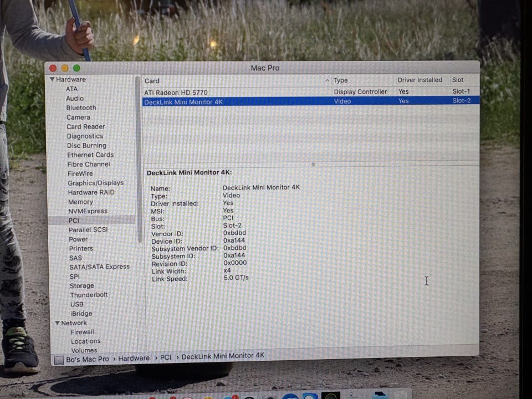Toggle the Card column sort arrow

tap(327, 80)
